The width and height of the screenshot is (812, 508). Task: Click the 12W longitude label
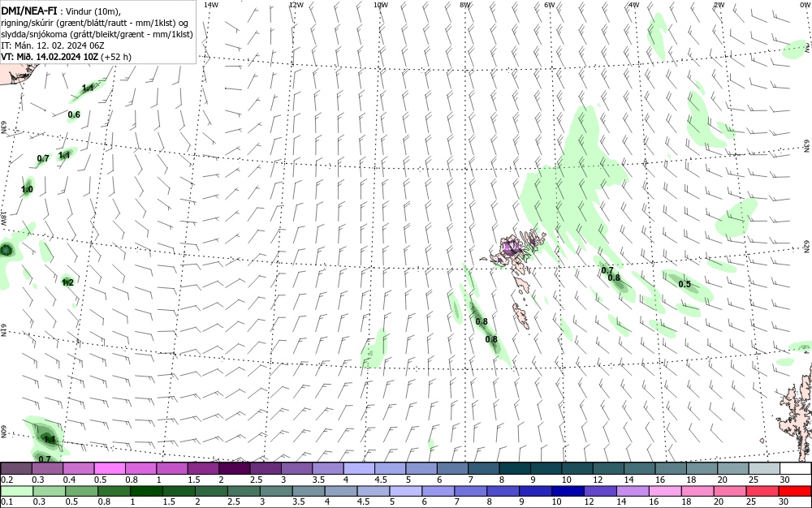tap(296, 5)
